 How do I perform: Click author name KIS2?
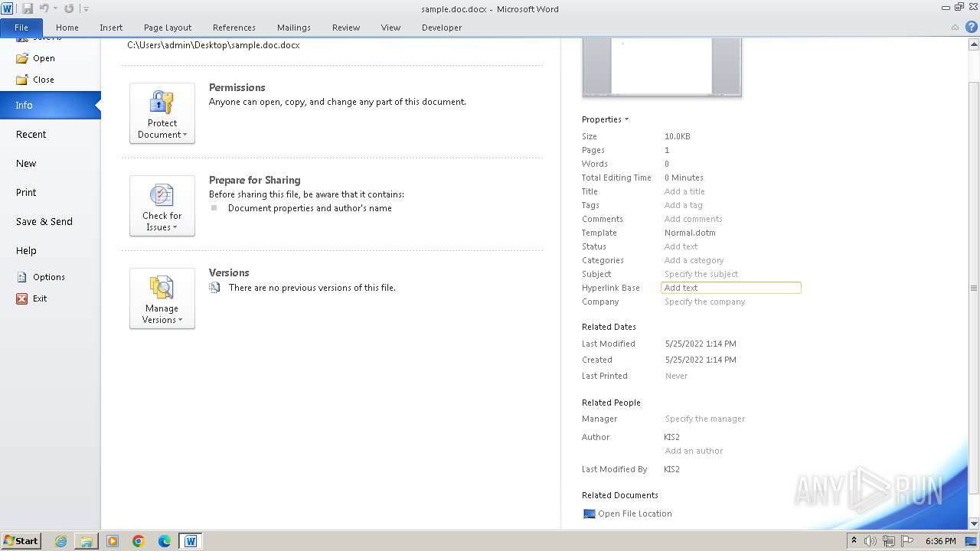click(671, 437)
